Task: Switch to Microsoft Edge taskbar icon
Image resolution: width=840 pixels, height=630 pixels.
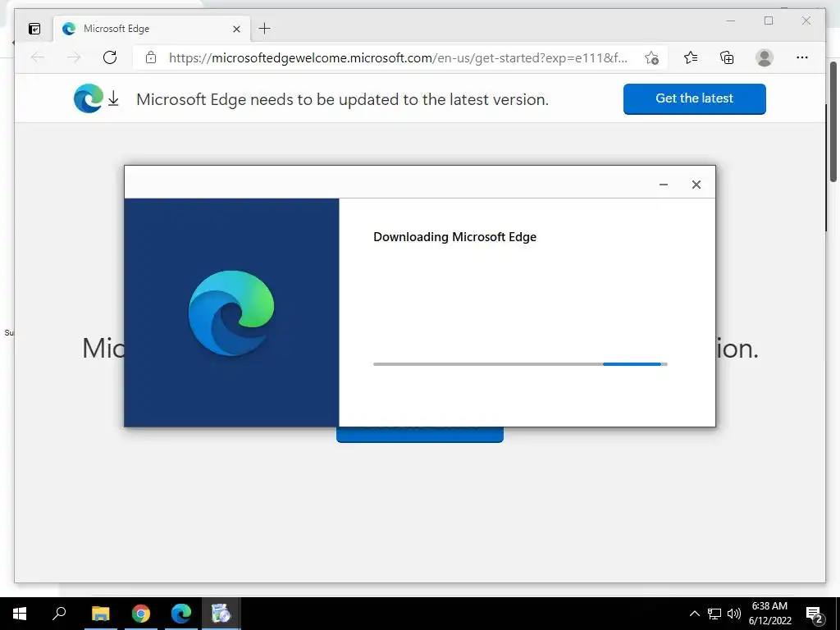Action: [181, 614]
